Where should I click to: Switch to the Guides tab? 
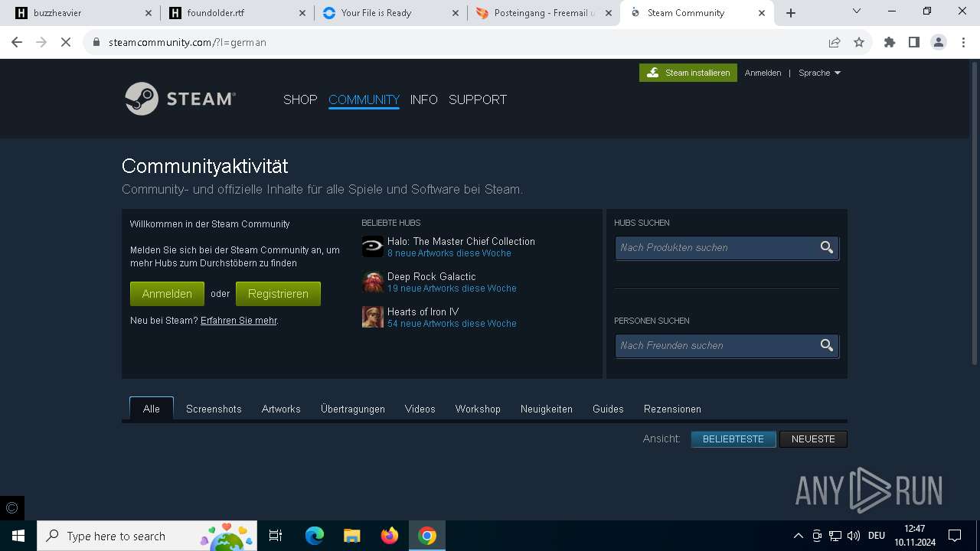pos(608,409)
